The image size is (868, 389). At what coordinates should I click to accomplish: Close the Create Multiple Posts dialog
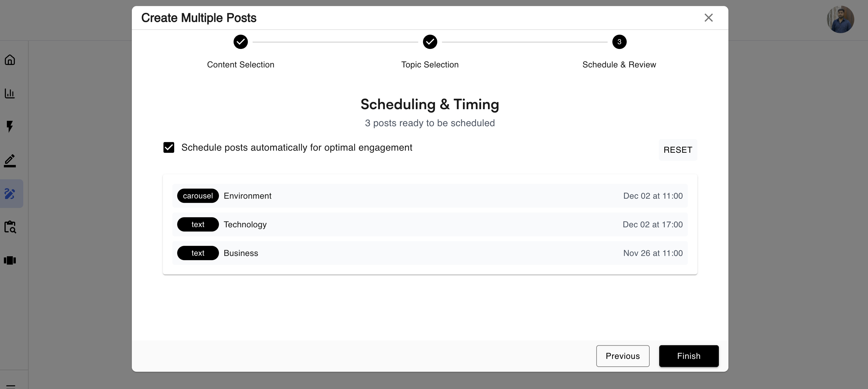708,18
